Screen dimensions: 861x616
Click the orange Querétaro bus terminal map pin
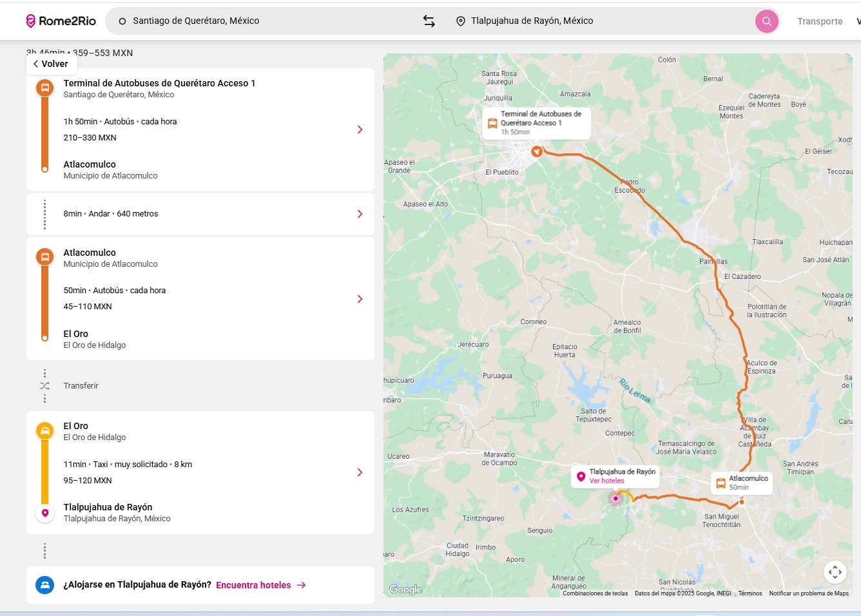tap(536, 151)
